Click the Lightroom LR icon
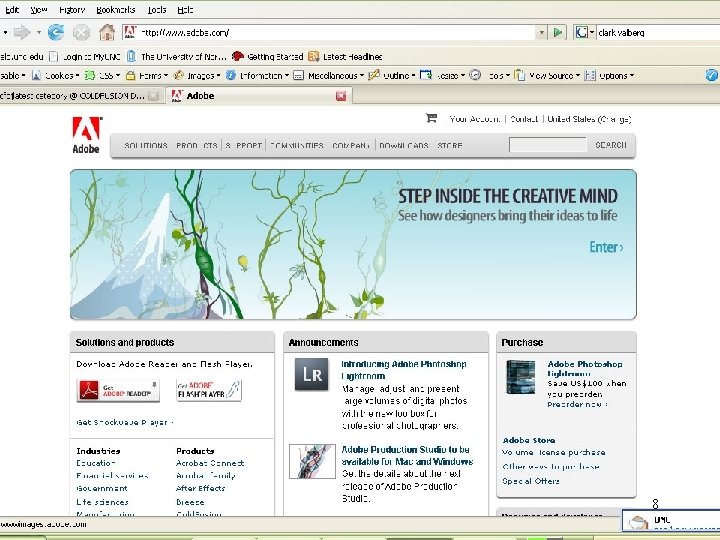This screenshot has height=540, width=720. [311, 374]
